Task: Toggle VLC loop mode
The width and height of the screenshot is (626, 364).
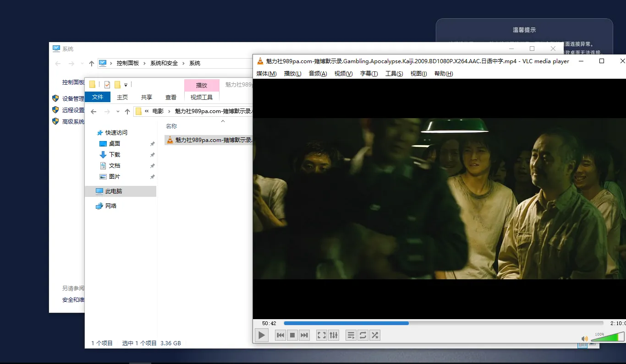Action: coord(363,335)
